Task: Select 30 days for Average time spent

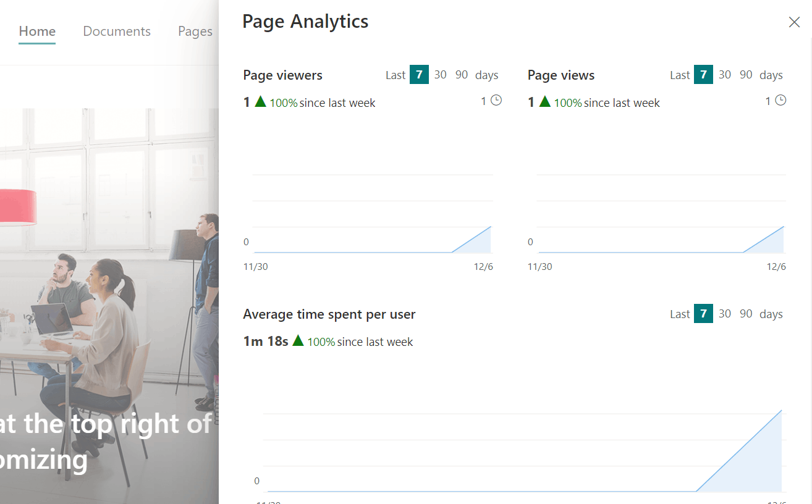Action: [x=725, y=314]
